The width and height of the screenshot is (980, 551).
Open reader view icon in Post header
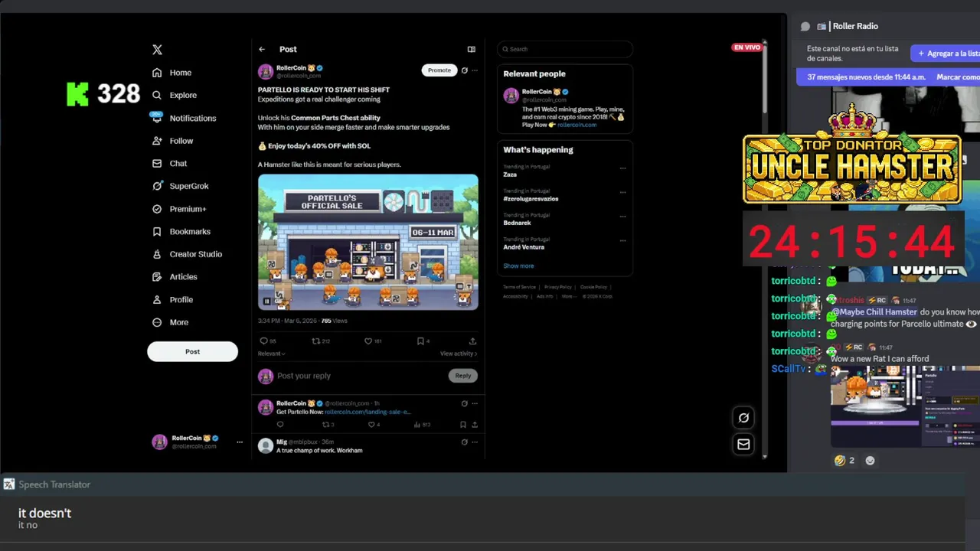(472, 49)
